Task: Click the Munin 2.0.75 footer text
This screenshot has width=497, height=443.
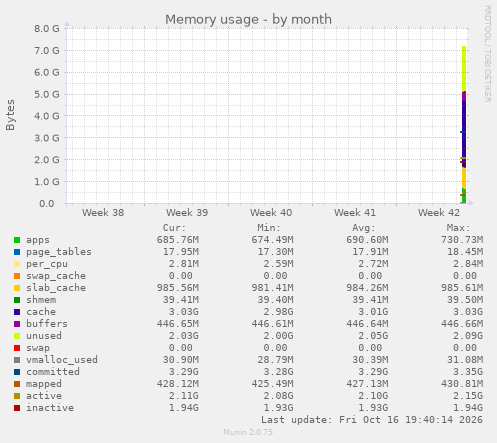Action: coord(248,432)
